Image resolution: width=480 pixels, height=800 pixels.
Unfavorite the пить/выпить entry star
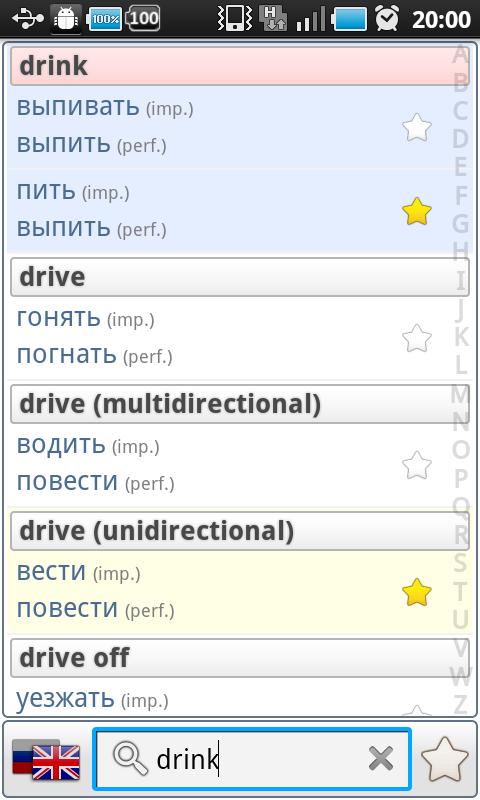417,211
